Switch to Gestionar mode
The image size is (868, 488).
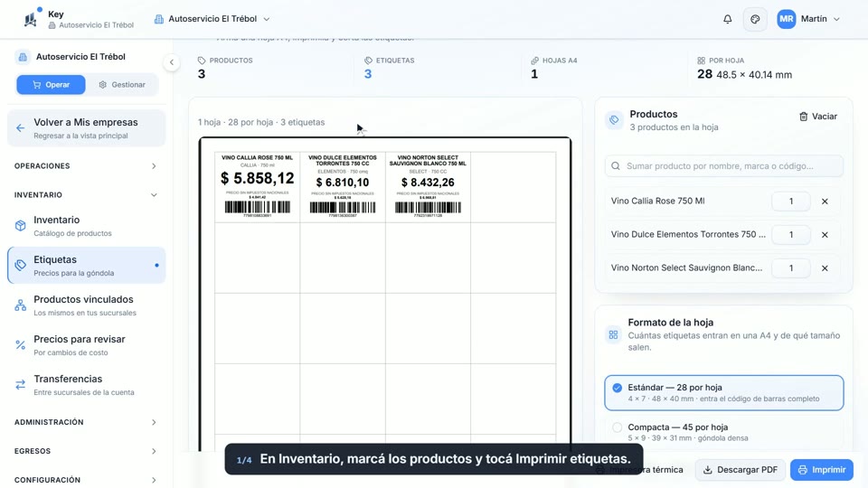122,85
